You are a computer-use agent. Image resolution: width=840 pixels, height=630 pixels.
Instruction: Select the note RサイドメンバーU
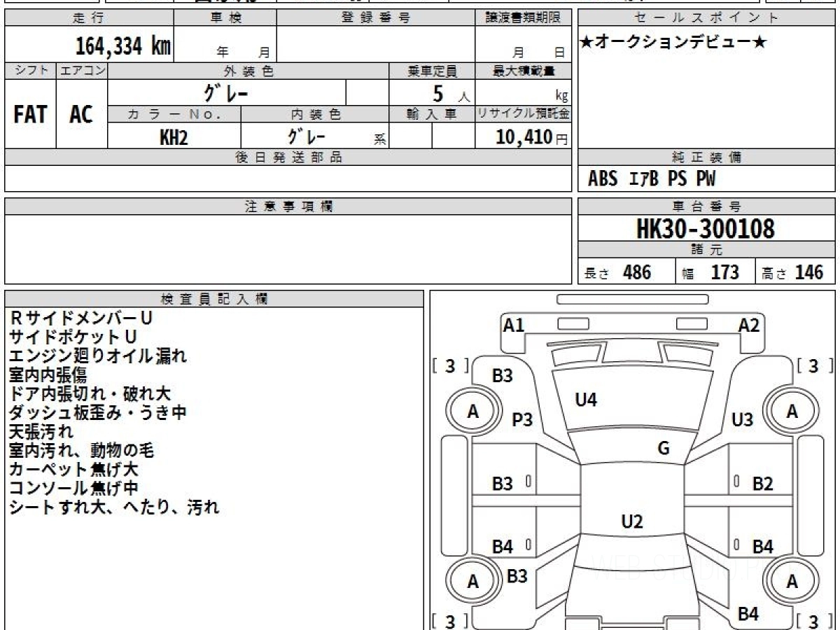(x=81, y=318)
